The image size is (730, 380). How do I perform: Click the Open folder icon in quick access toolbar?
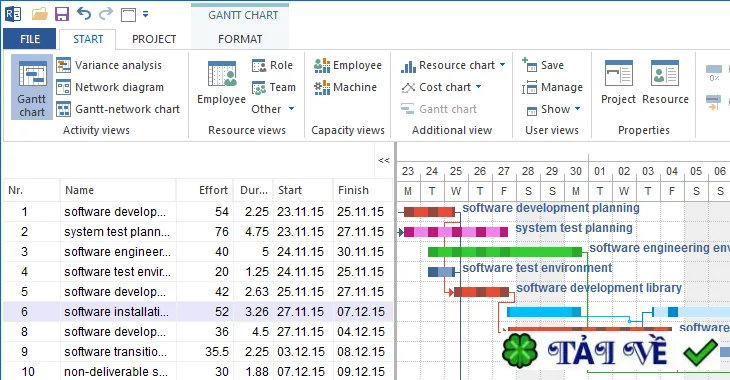click(x=40, y=14)
